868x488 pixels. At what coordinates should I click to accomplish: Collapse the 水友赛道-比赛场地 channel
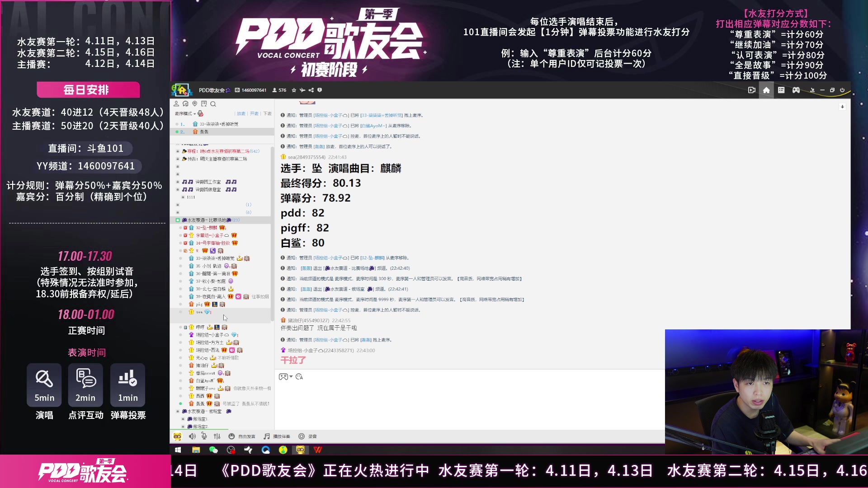(178, 220)
